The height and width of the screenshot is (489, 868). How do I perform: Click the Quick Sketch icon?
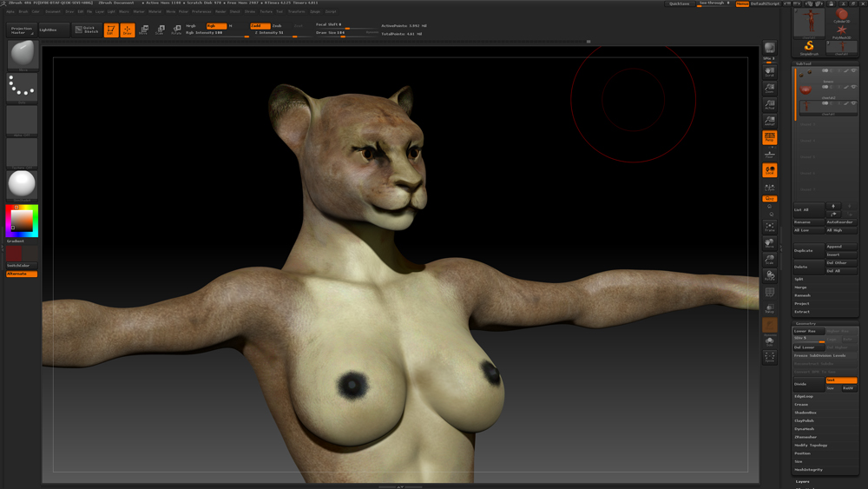[86, 30]
